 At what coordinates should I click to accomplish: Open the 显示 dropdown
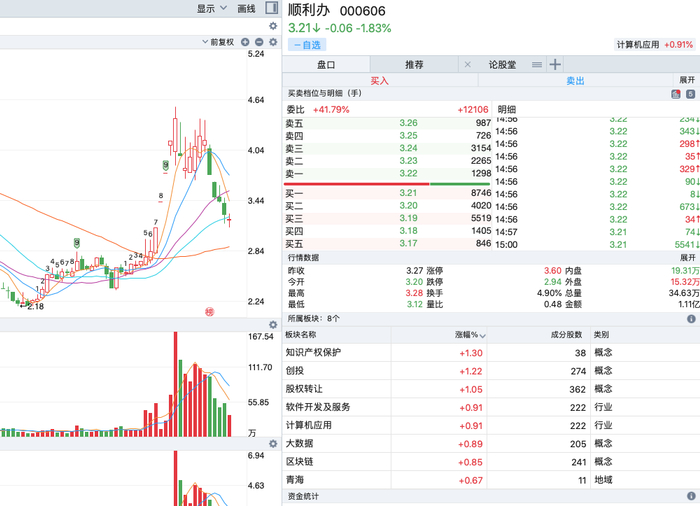212,8
